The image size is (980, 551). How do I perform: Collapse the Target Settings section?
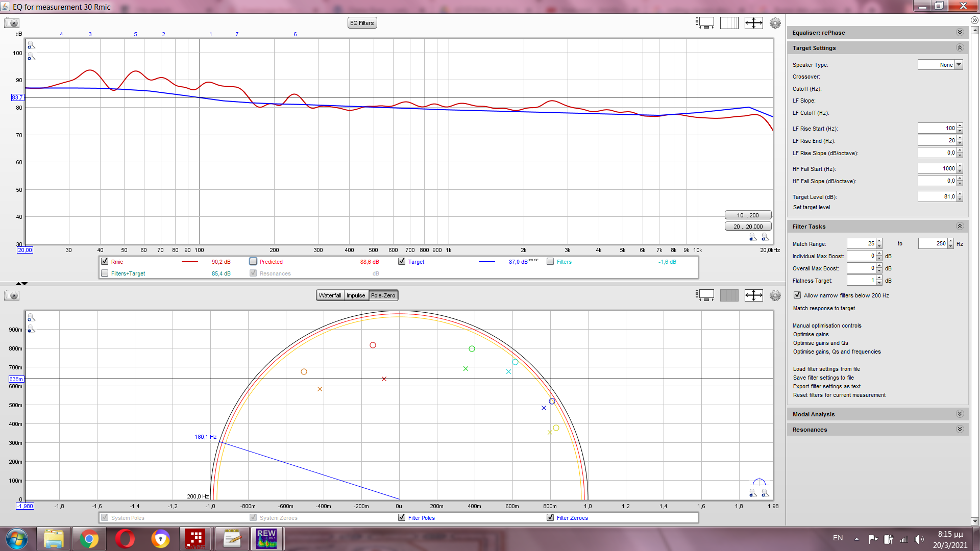tap(960, 47)
